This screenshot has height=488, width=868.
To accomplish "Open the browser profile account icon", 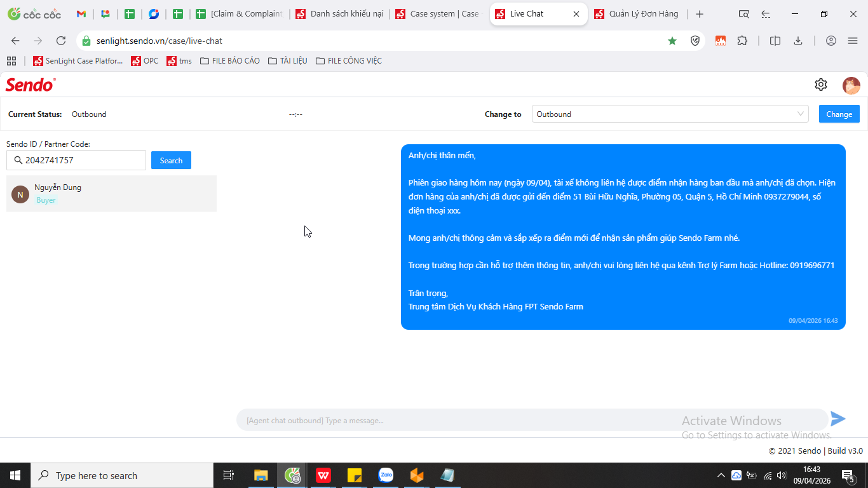I will (x=831, y=41).
